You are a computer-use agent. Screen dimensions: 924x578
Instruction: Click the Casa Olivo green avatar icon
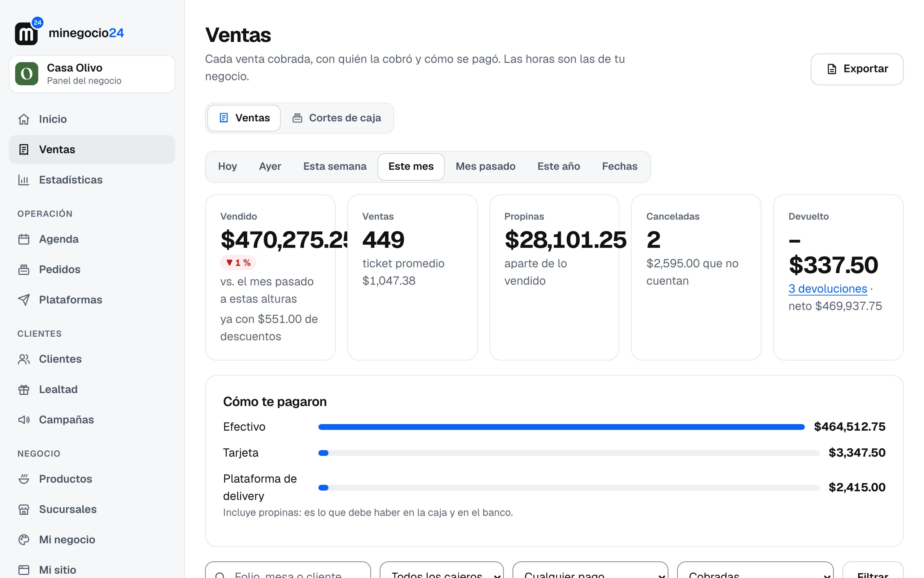tap(27, 74)
